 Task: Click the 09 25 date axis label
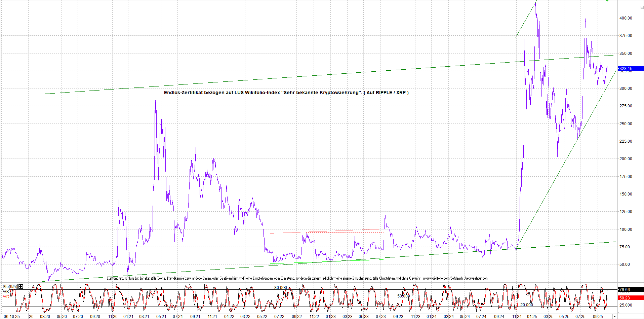click(598, 316)
